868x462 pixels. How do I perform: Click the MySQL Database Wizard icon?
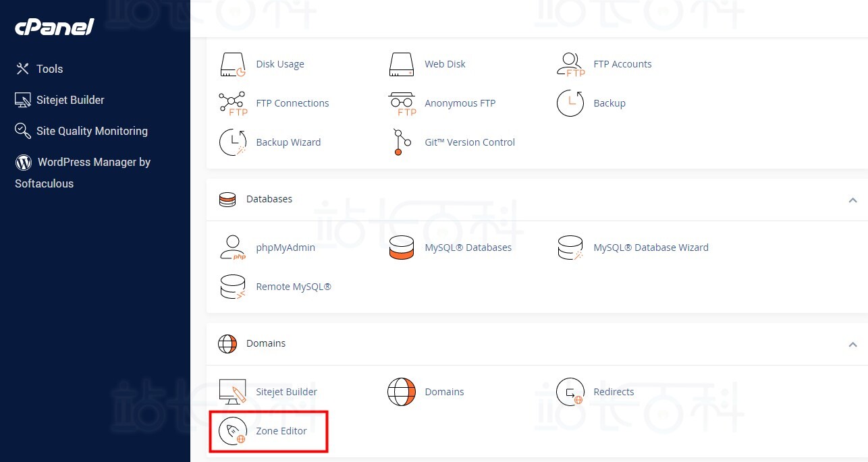point(570,248)
